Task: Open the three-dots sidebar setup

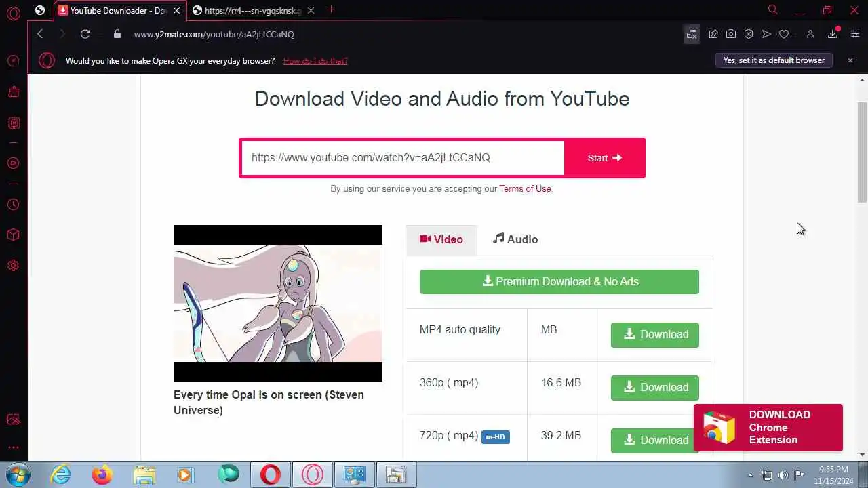Action: 13,447
